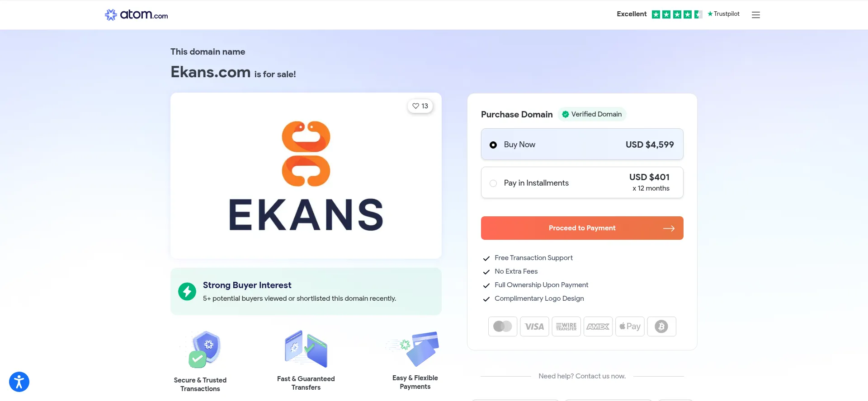Click the Proceed to Payment arrow icon

[669, 228]
